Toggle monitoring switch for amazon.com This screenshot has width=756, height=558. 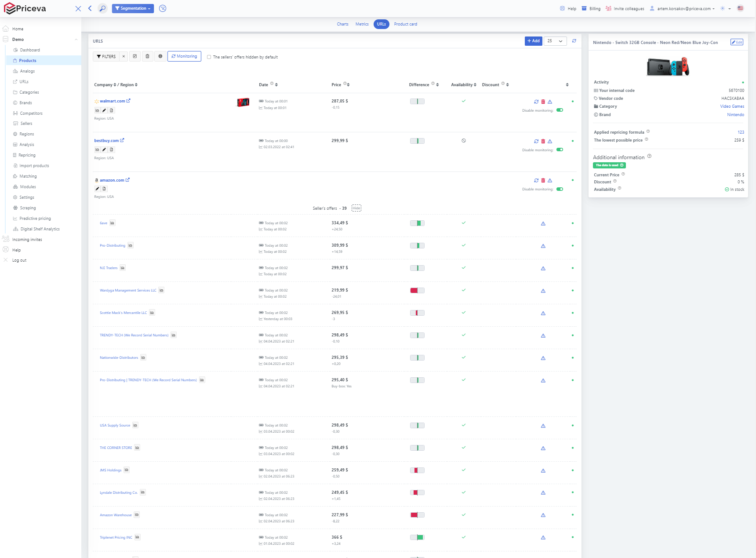pos(560,189)
